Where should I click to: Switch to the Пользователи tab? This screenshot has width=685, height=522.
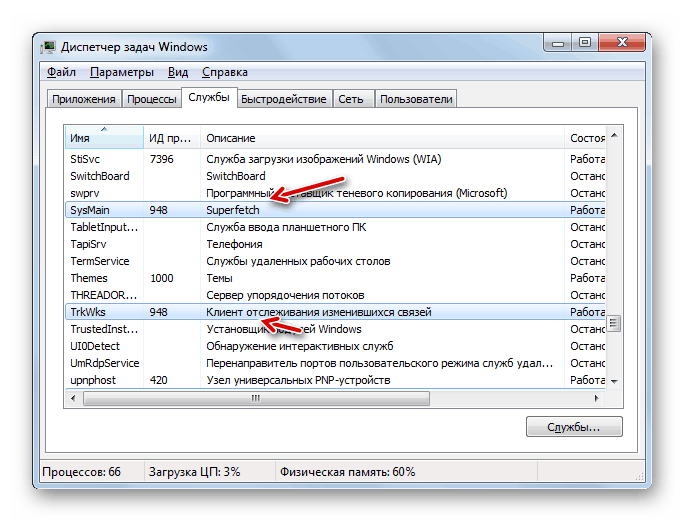[x=416, y=99]
